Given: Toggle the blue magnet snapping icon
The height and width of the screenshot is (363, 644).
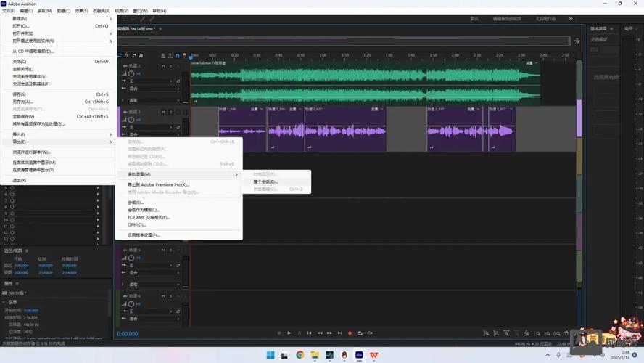Looking at the screenshot, I should (177, 56).
